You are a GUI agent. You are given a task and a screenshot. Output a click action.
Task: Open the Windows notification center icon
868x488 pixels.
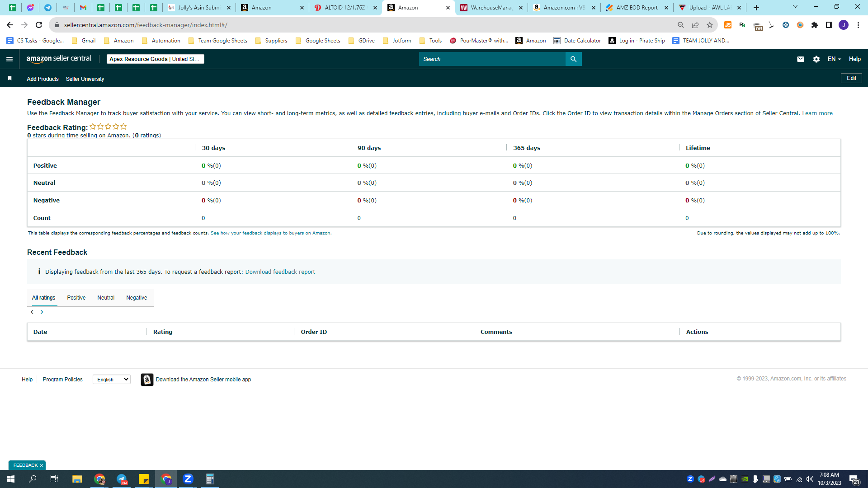854,479
